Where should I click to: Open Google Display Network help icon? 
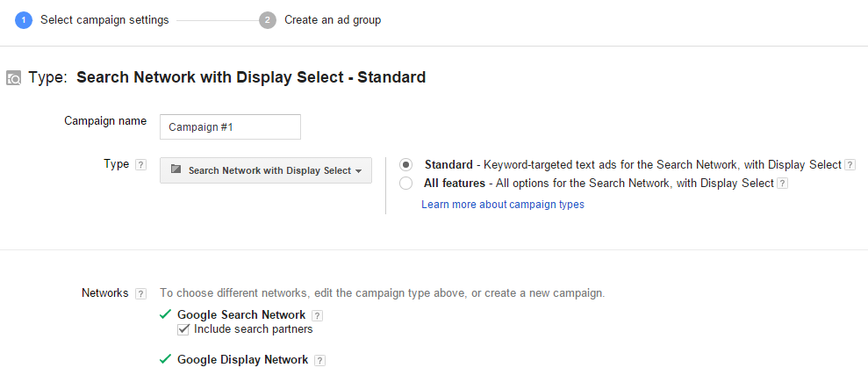pyautogui.click(x=319, y=360)
